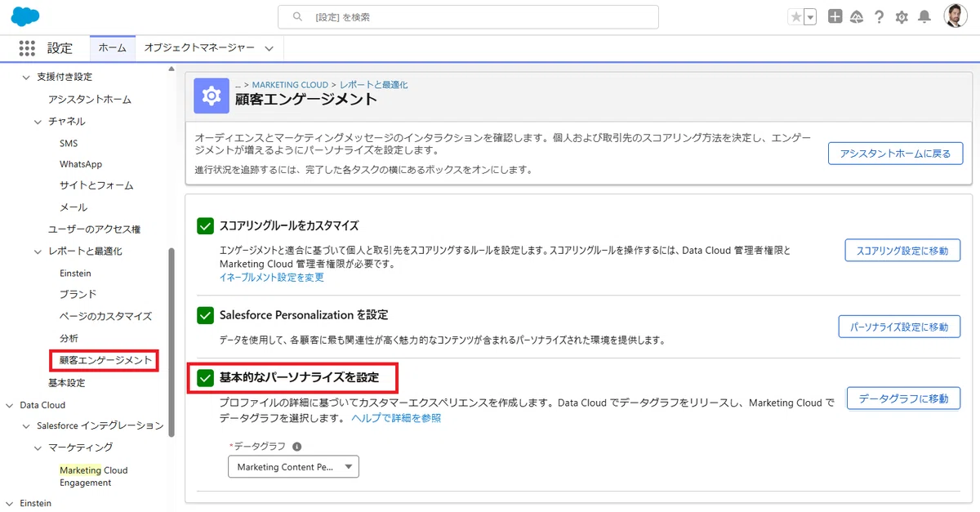Select ユーザーのアクセス権 in sidebar

pyautogui.click(x=95, y=229)
